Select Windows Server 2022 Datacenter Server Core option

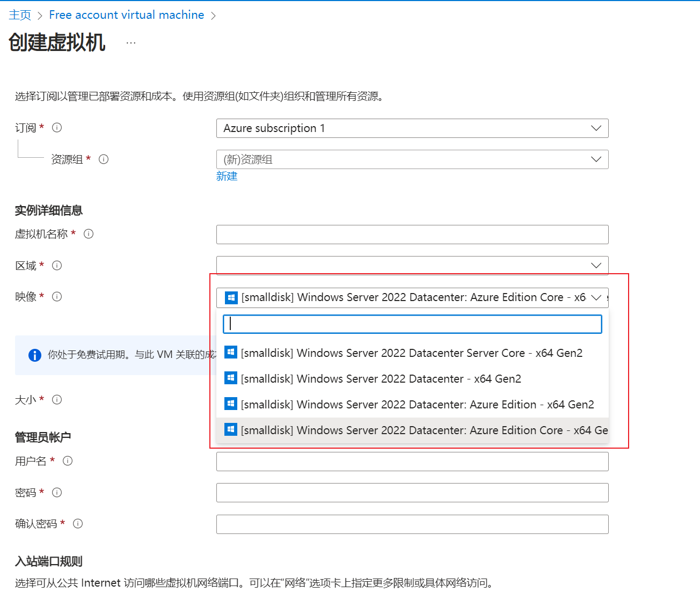(412, 353)
